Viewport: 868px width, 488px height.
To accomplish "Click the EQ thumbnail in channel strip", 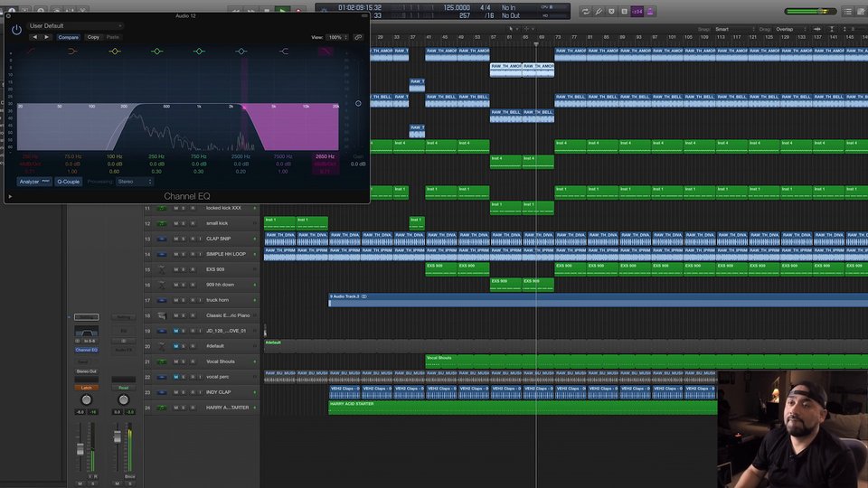I will [x=87, y=332].
